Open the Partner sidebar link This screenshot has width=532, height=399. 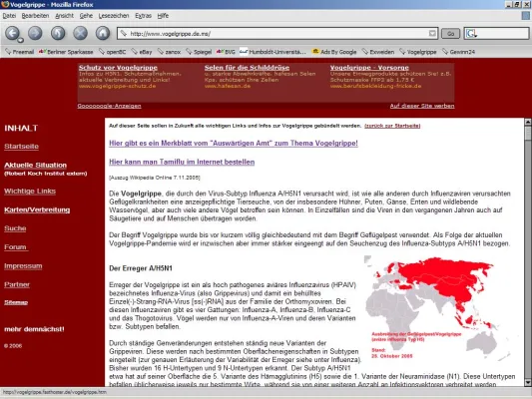coord(17,284)
